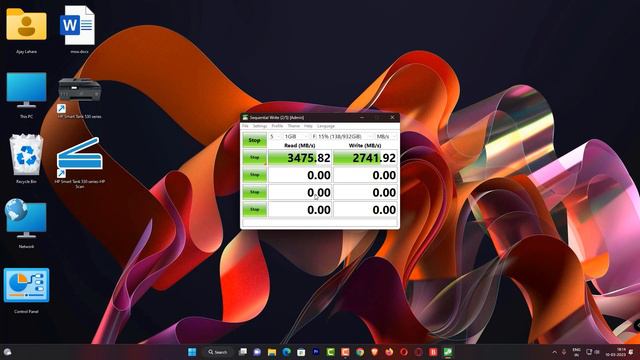
Task: Show hidden system tray icons
Action: (x=554, y=352)
